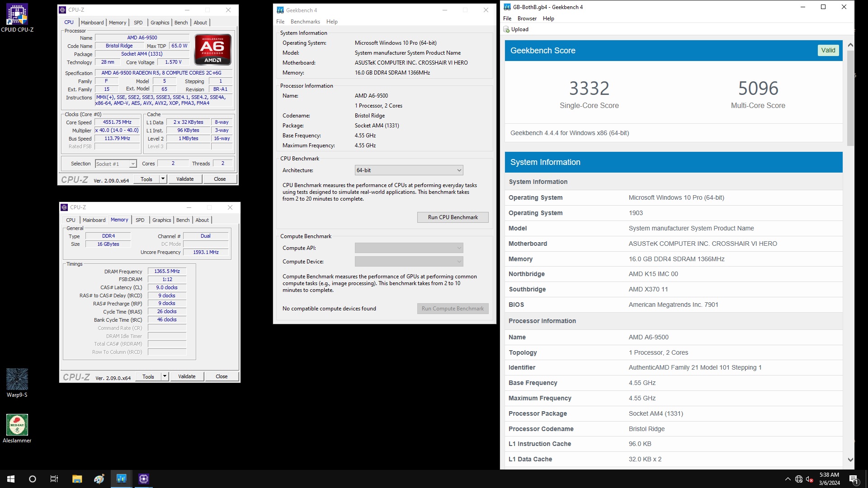This screenshot has width=868, height=488.
Task: Open Browser menu in GB-BothB.gb4 window
Action: tap(527, 19)
